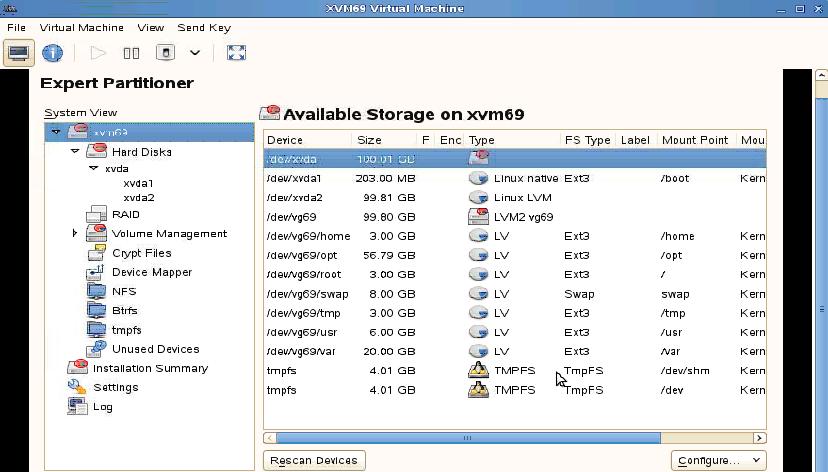Switch VM to fullscreen mode
828x472 pixels.
tap(236, 53)
